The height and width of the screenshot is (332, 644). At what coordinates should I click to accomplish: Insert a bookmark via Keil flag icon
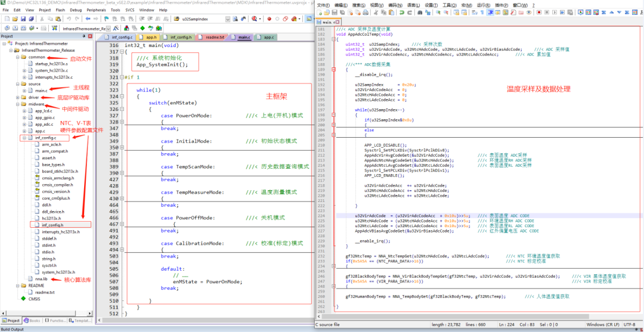coord(106,19)
